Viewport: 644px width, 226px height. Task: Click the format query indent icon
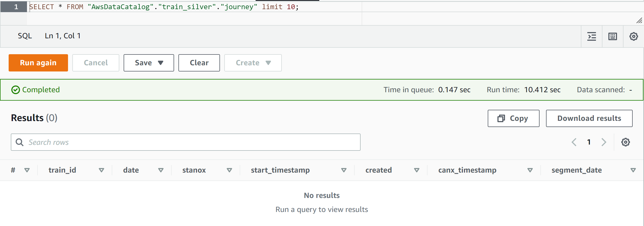pos(592,36)
